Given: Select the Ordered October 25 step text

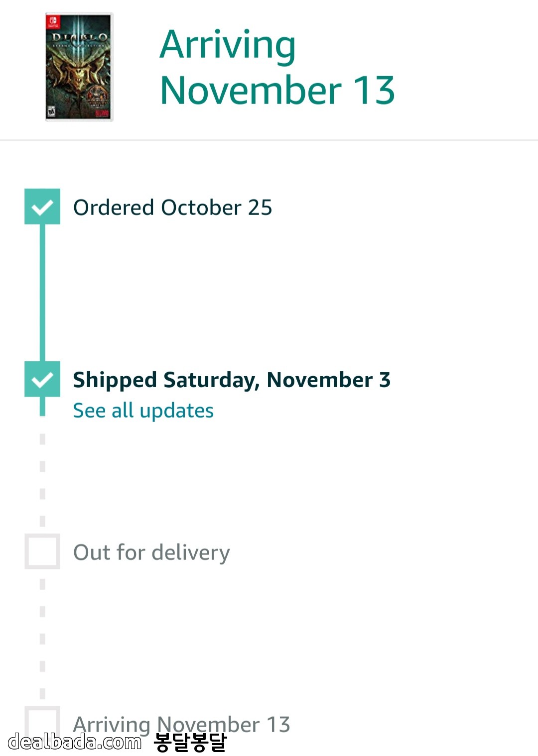Looking at the screenshot, I should tap(172, 208).
